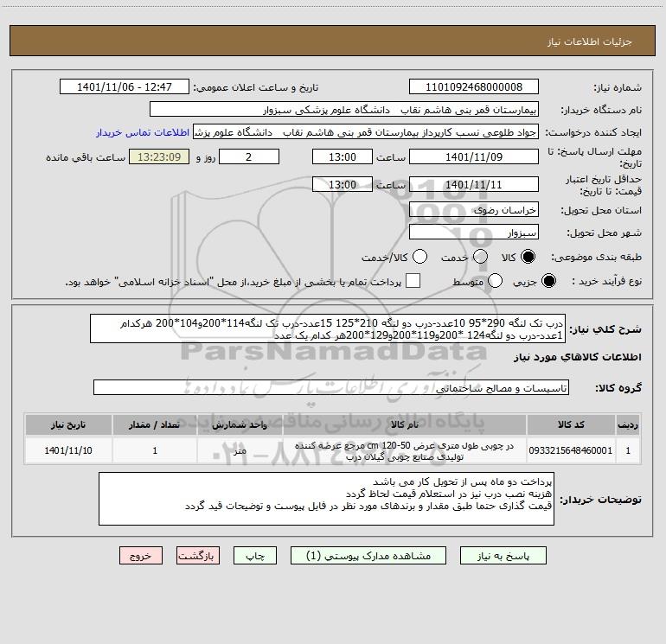Click the row number 1 cell

click(628, 450)
